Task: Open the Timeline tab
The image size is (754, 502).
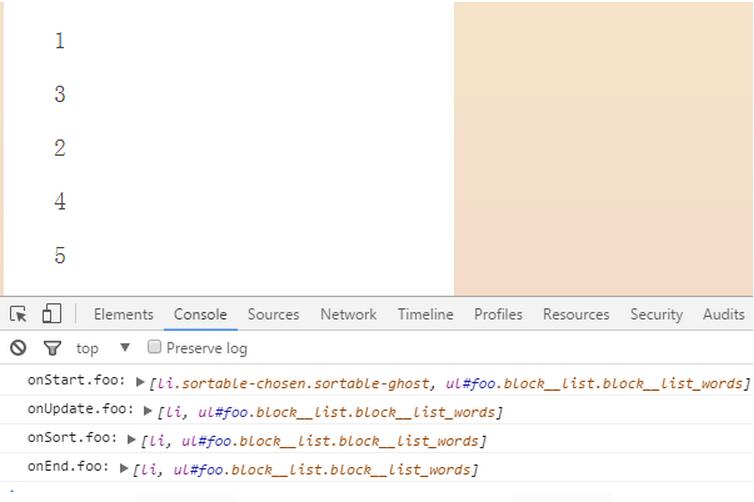Action: (x=425, y=314)
